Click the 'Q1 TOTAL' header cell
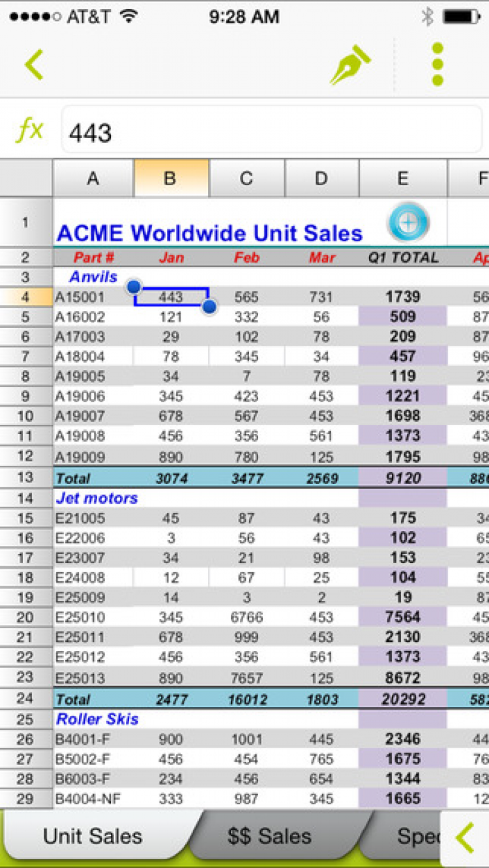The width and height of the screenshot is (489, 868). [403, 257]
